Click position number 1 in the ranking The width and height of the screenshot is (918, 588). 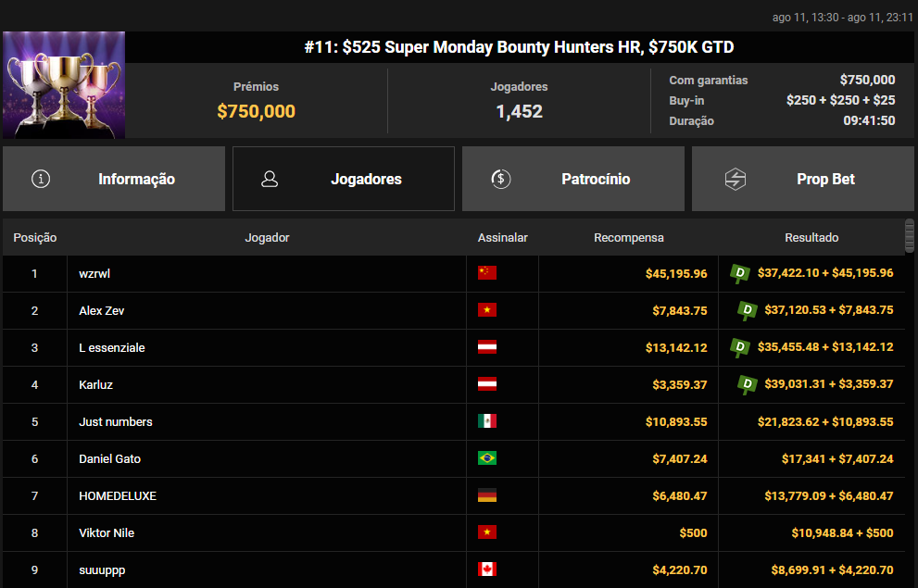point(34,273)
